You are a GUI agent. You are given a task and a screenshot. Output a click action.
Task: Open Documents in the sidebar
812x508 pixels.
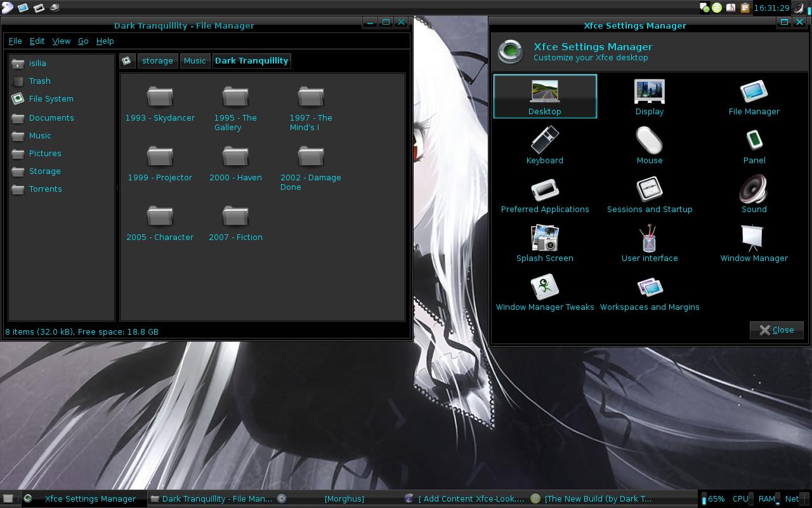[62, 117]
